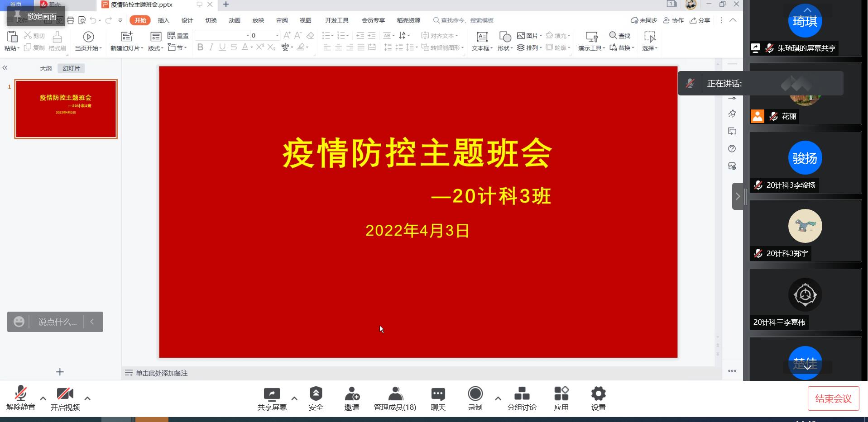Image resolution: width=868 pixels, height=422 pixels.
Task: Open the 设计 (Design) ribbon tab
Action: pyautogui.click(x=187, y=20)
